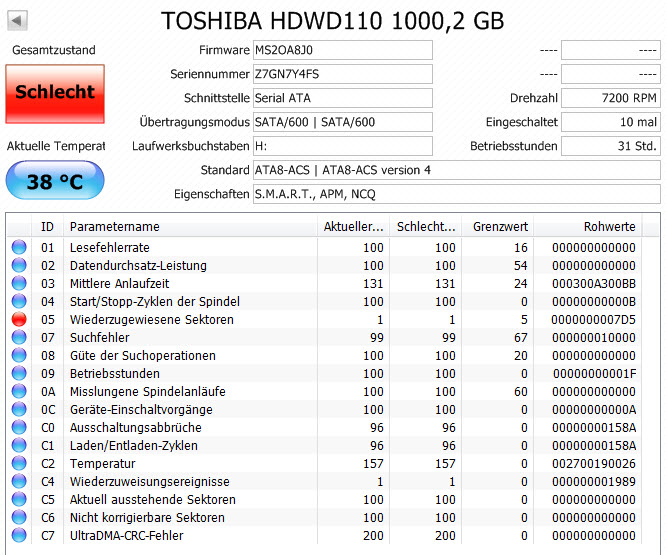Click the status orb for Nicht korrigierbare Sektoren
Screen dimensions: 666x555
[x=19, y=517]
